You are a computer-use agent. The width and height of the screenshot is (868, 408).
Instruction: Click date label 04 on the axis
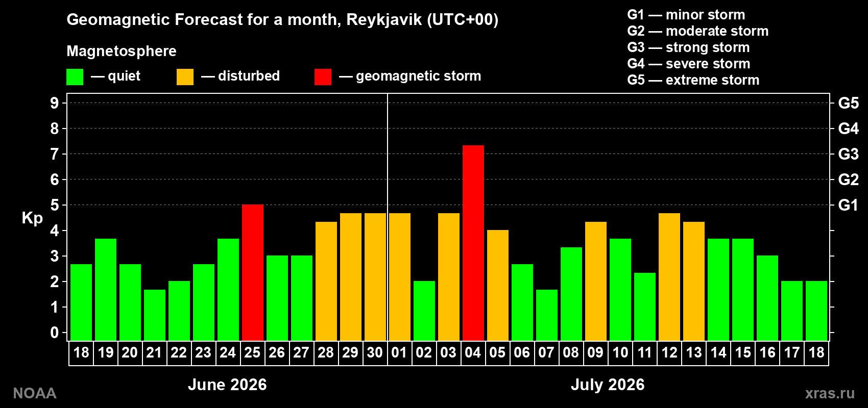473,352
